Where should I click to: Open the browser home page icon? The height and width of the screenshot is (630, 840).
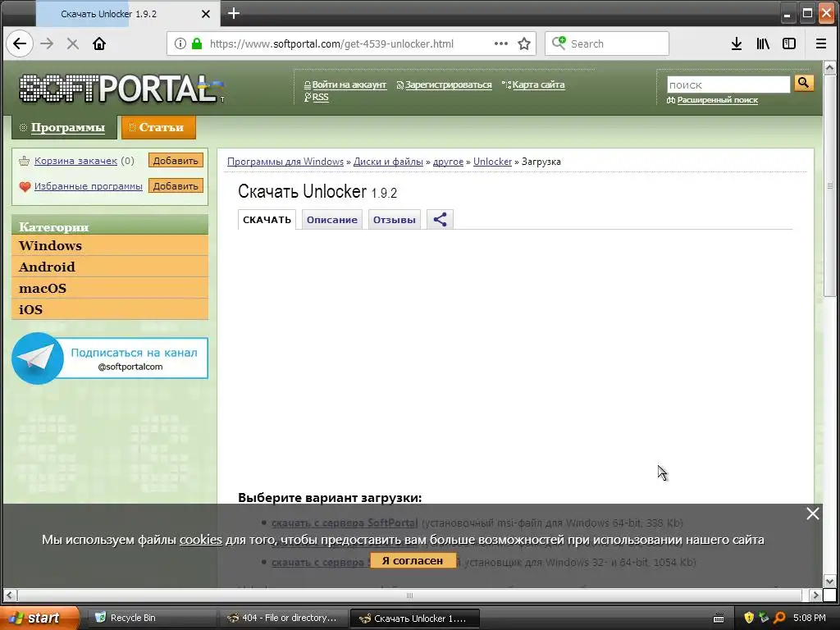tap(99, 44)
